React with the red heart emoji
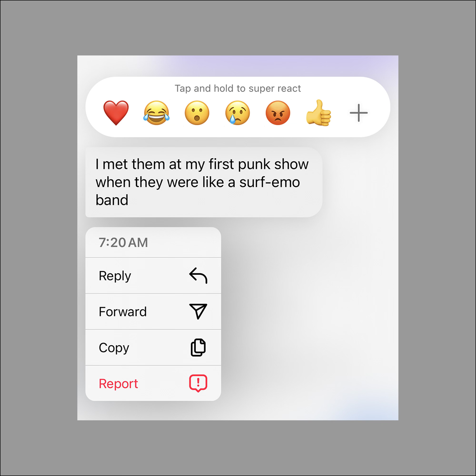Screen dimensions: 476x476 click(x=116, y=113)
